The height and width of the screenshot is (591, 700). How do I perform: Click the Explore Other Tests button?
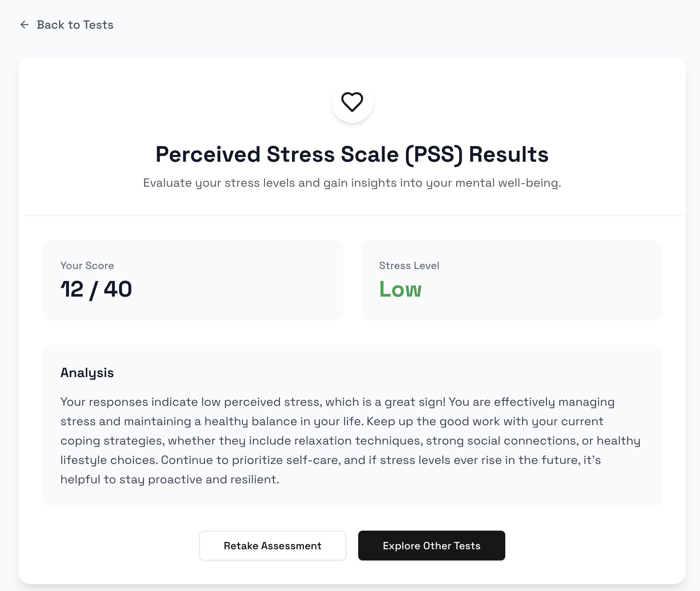tap(431, 546)
